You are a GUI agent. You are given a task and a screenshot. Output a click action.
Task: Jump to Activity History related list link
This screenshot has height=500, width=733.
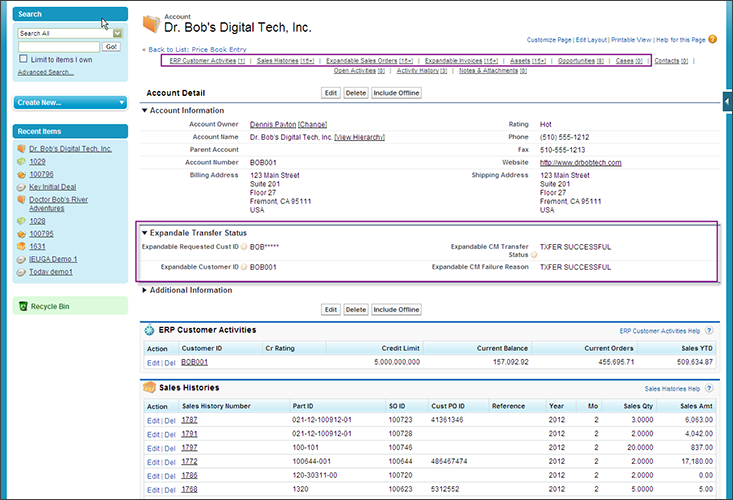(422, 71)
